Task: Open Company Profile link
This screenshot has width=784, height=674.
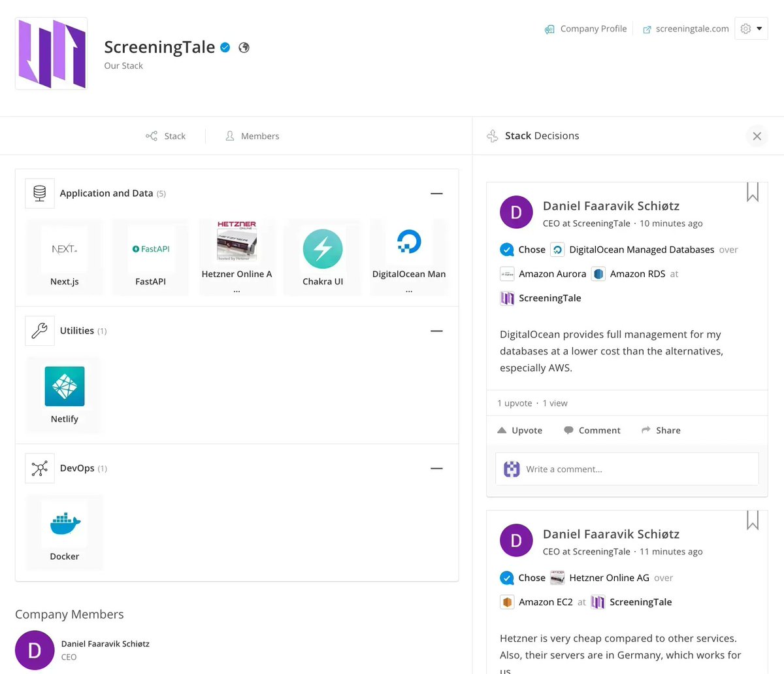Action: point(586,29)
